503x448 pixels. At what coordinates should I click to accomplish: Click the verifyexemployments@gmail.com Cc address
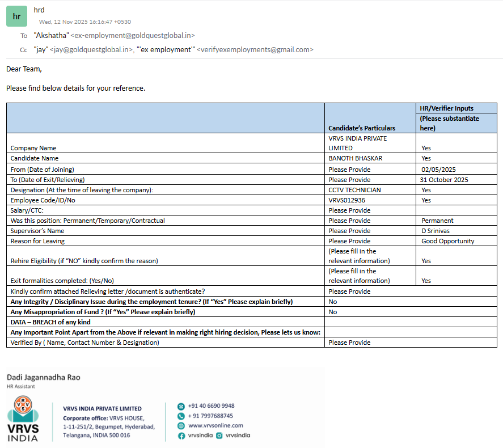coord(255,50)
